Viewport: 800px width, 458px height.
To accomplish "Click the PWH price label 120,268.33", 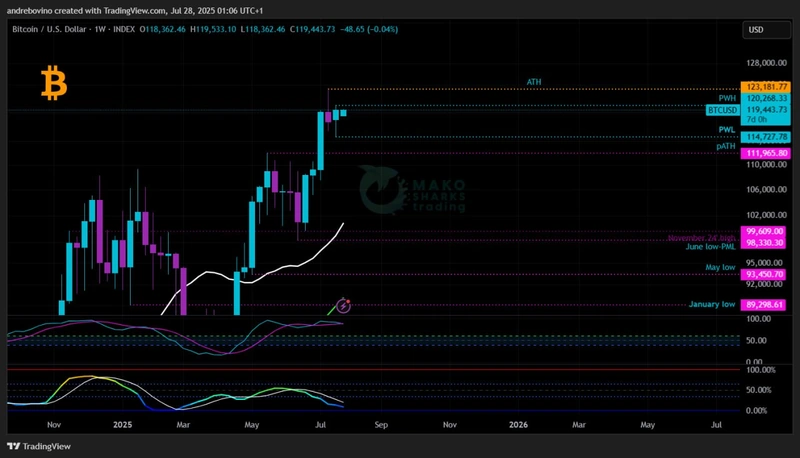I will (766, 99).
